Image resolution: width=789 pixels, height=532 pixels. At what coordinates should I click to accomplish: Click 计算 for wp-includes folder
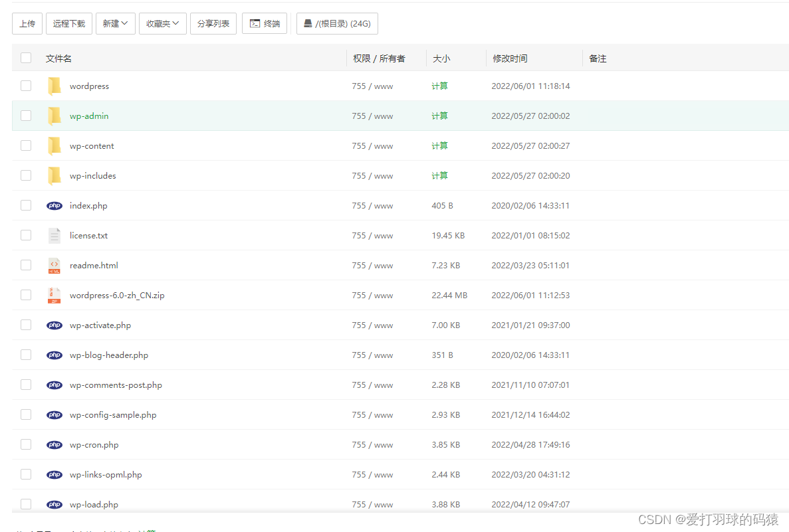[439, 175]
